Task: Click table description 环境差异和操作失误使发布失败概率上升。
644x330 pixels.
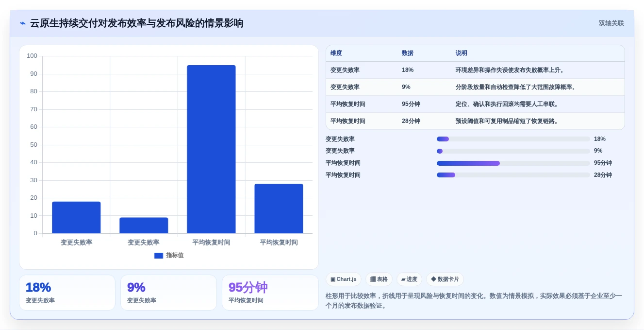Action: pyautogui.click(x=510, y=70)
